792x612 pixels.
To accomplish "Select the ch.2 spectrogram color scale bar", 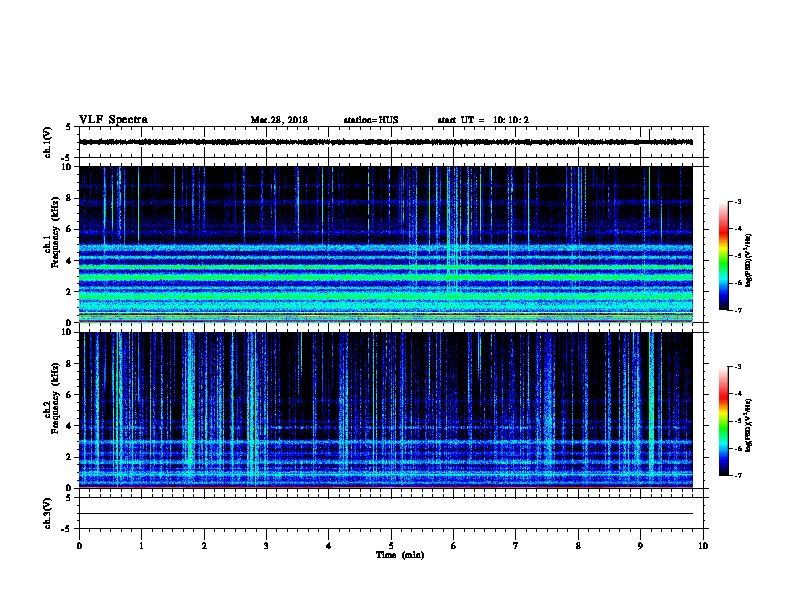I will (x=724, y=421).
